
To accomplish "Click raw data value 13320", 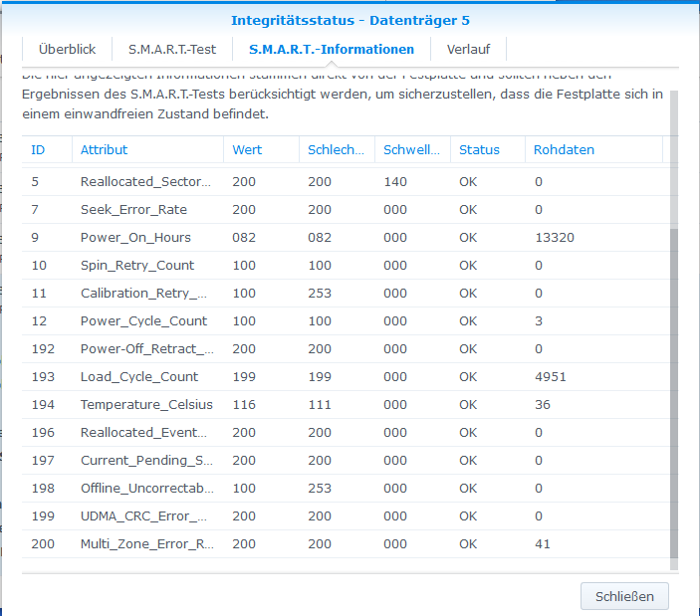I will tap(555, 237).
